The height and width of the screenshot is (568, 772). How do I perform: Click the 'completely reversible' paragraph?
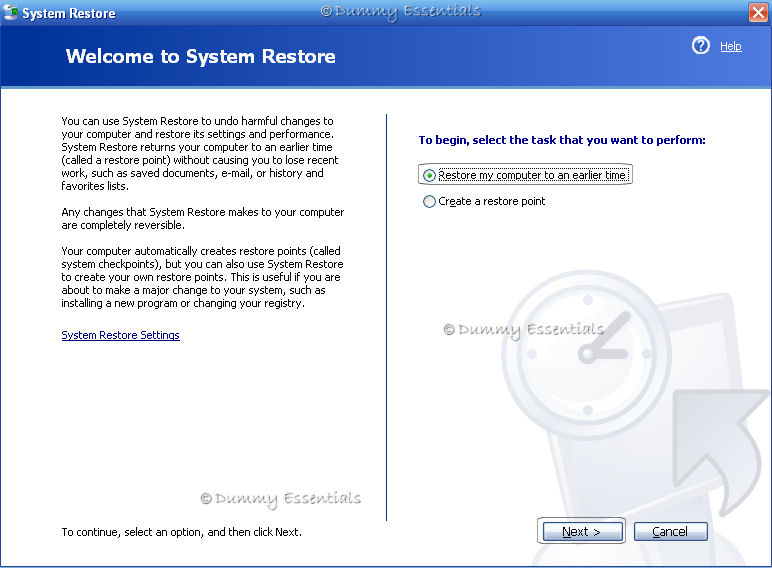(x=203, y=219)
